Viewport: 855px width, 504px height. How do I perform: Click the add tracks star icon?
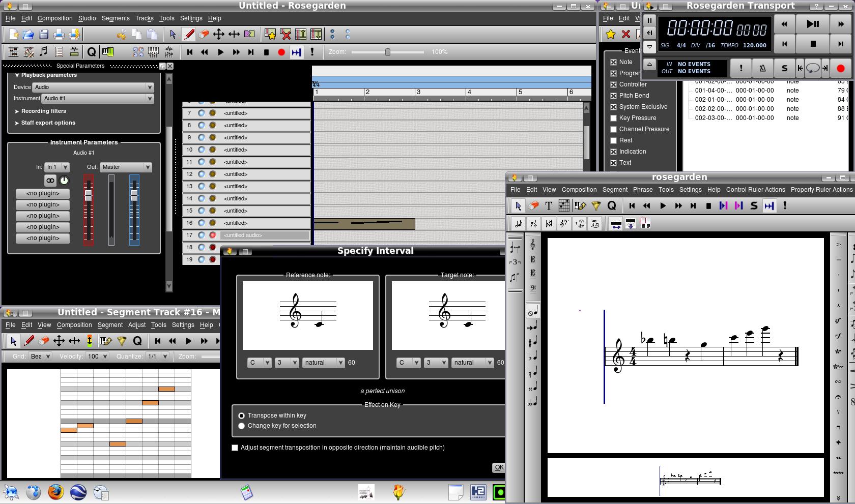click(x=270, y=34)
